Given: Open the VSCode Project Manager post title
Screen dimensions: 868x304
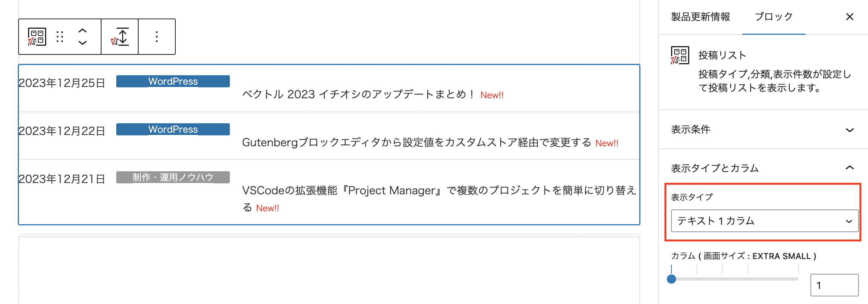Looking at the screenshot, I should (x=439, y=190).
